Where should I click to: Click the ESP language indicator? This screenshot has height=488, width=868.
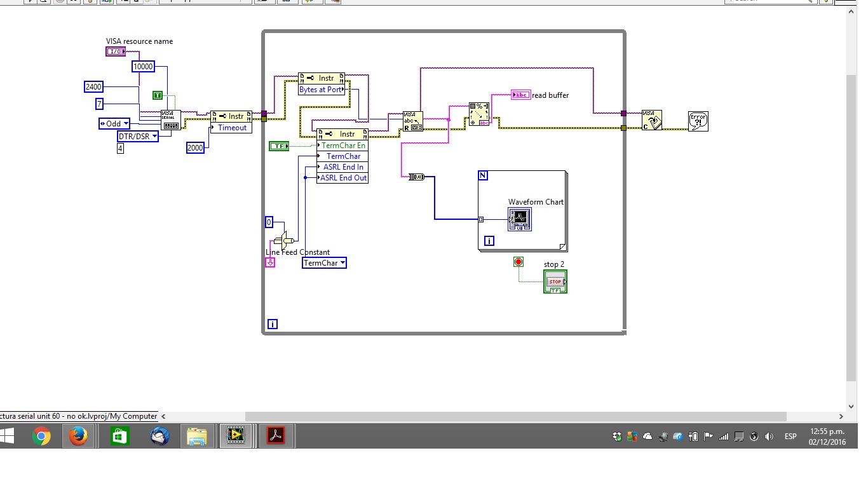click(x=790, y=437)
